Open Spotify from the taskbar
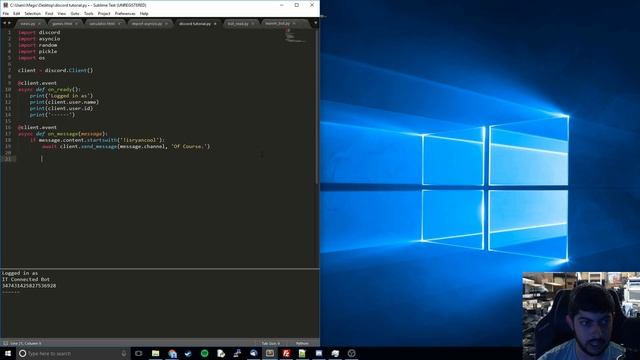The height and width of the screenshot is (360, 640). pos(204,353)
